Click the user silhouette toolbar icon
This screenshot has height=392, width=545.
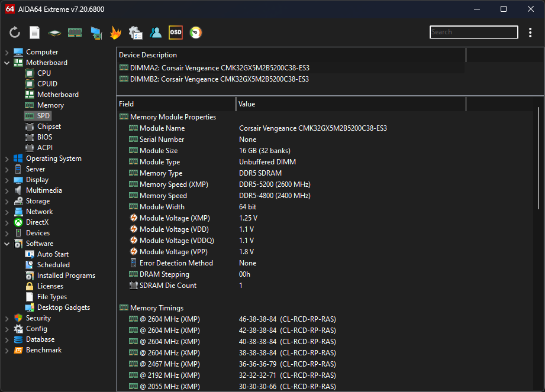tap(156, 33)
